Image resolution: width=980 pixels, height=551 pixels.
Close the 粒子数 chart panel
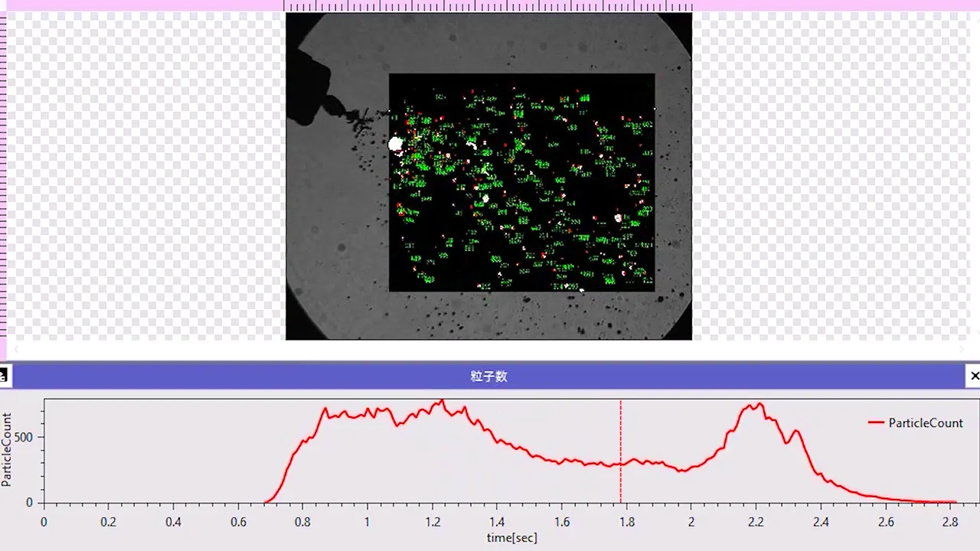(x=973, y=376)
